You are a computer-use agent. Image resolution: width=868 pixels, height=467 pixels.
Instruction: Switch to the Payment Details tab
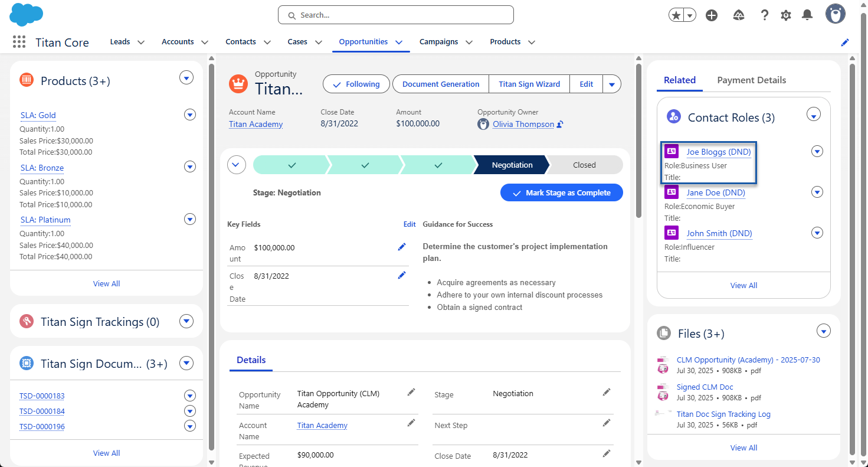tap(751, 80)
